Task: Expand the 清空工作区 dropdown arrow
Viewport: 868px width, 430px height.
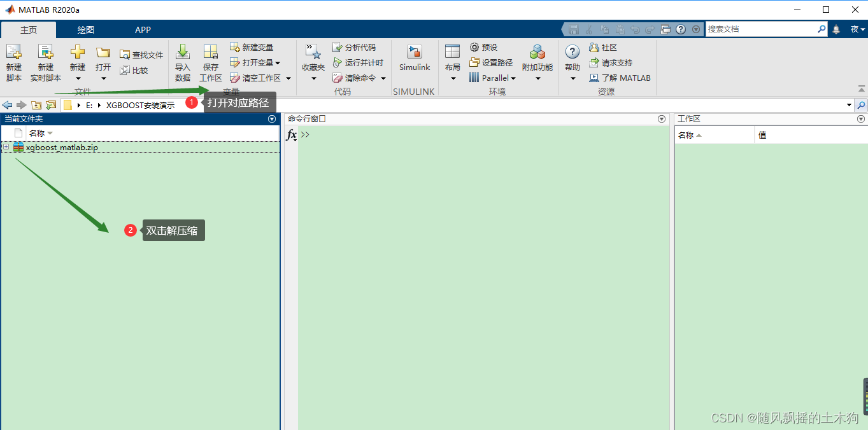Action: (288, 78)
